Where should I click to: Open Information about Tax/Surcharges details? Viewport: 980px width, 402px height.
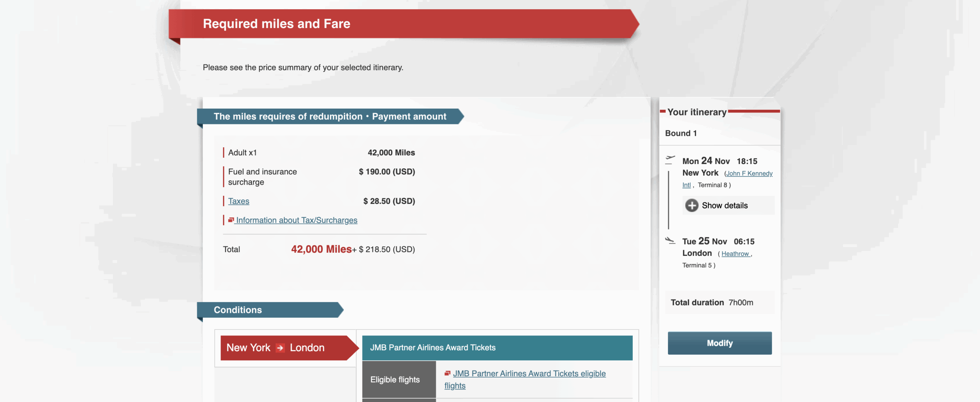pyautogui.click(x=296, y=220)
